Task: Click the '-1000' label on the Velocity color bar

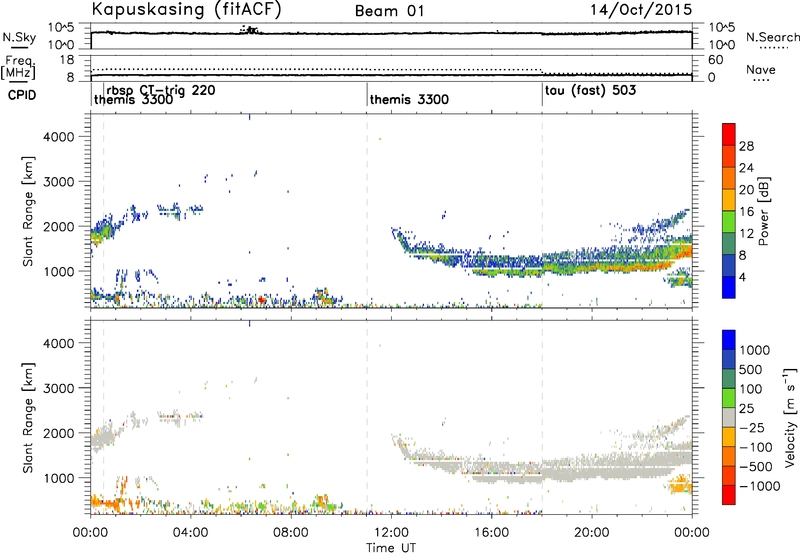Action: [x=759, y=486]
